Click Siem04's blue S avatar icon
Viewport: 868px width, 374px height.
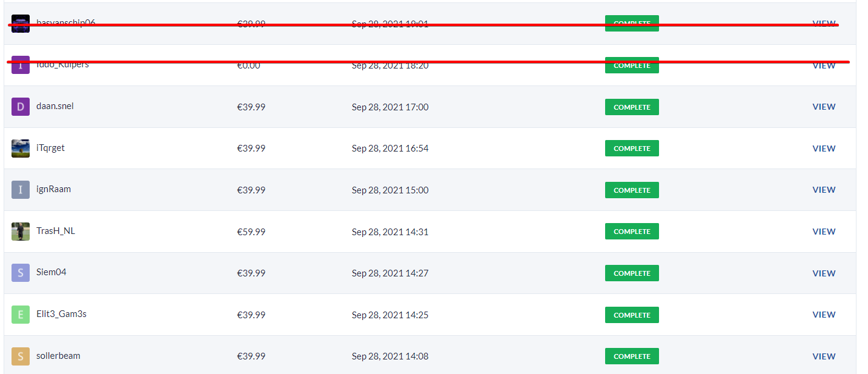pyautogui.click(x=21, y=273)
